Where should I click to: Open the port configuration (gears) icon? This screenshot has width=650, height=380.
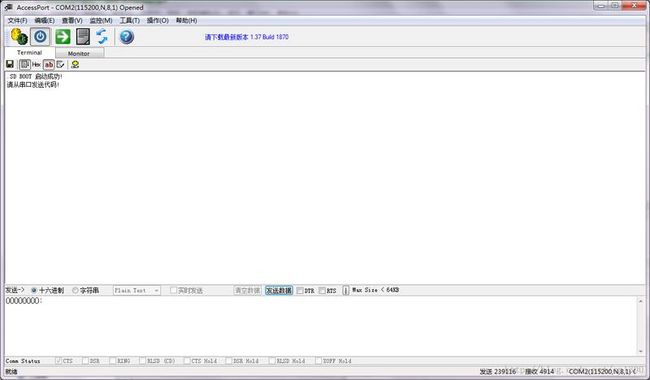coord(19,37)
